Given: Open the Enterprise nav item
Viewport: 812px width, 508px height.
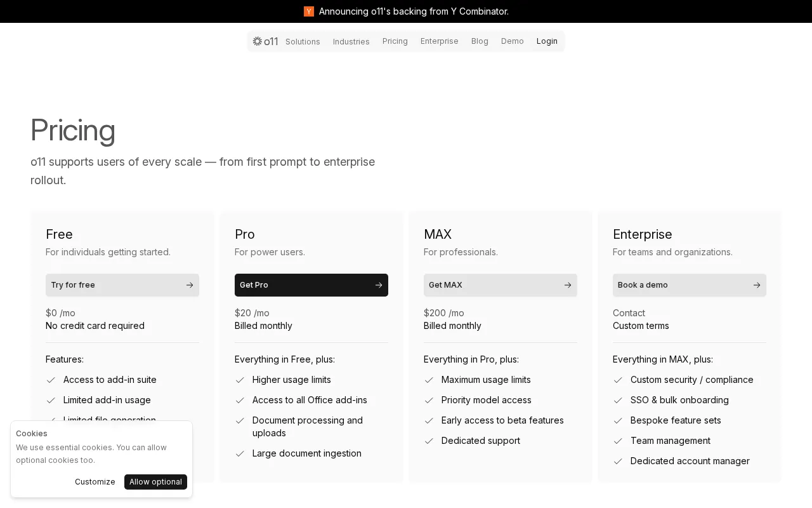Looking at the screenshot, I should click(x=440, y=41).
